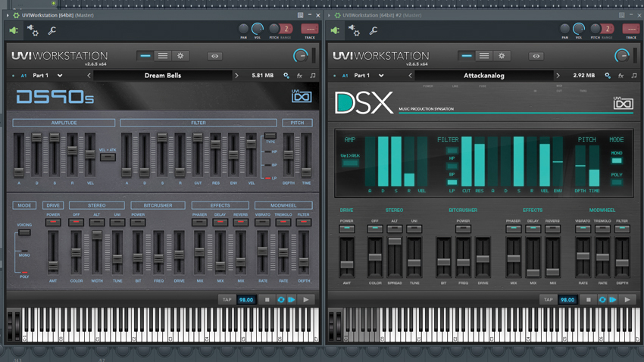Click the UVI logo badge in the DSX panel
The height and width of the screenshot is (362, 644).
(623, 103)
